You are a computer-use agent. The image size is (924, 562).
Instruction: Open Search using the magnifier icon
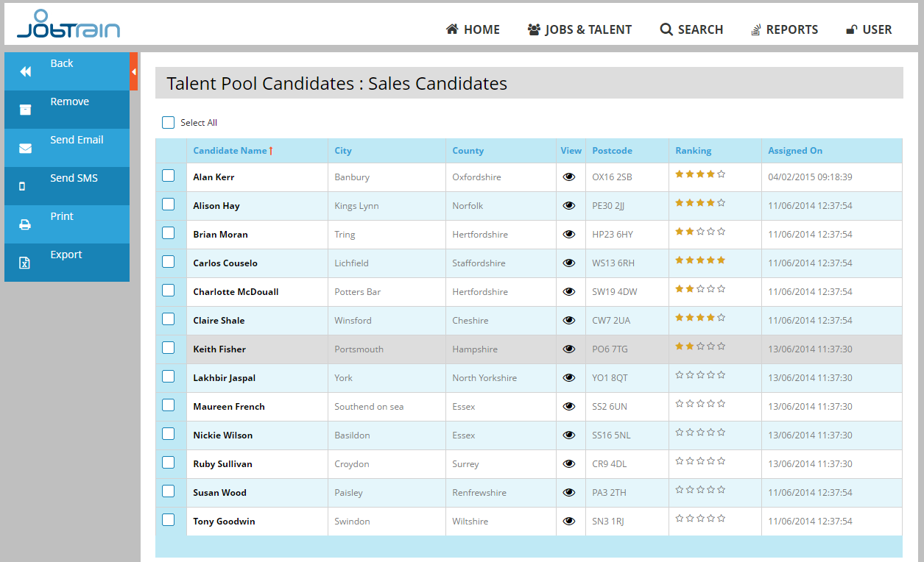pos(666,29)
